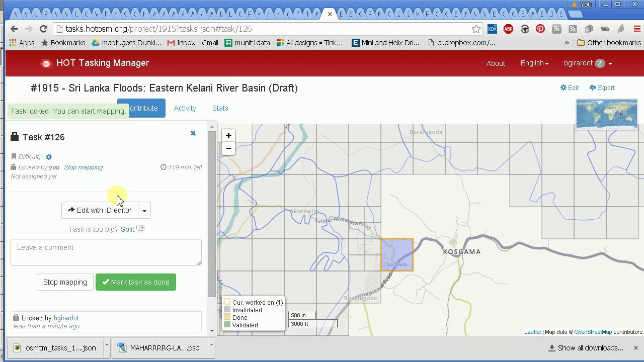This screenshot has width=644, height=362.
Task: Click the world overview map thumbnail
Action: [607, 114]
